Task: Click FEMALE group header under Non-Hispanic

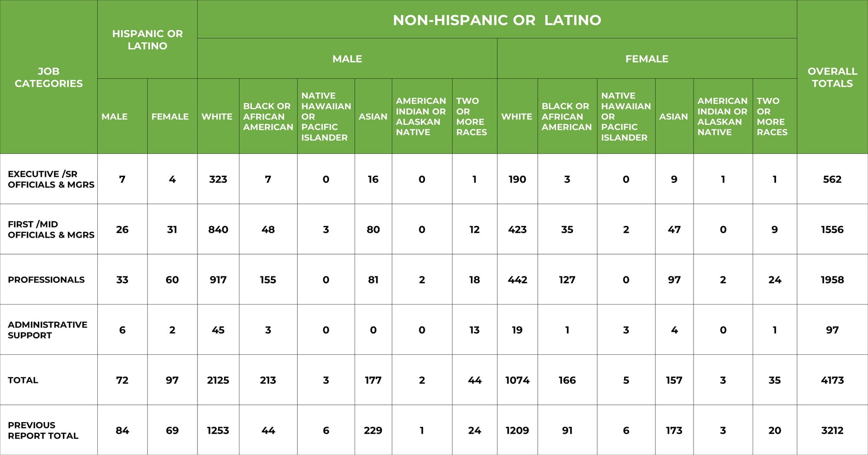Action: tap(647, 59)
